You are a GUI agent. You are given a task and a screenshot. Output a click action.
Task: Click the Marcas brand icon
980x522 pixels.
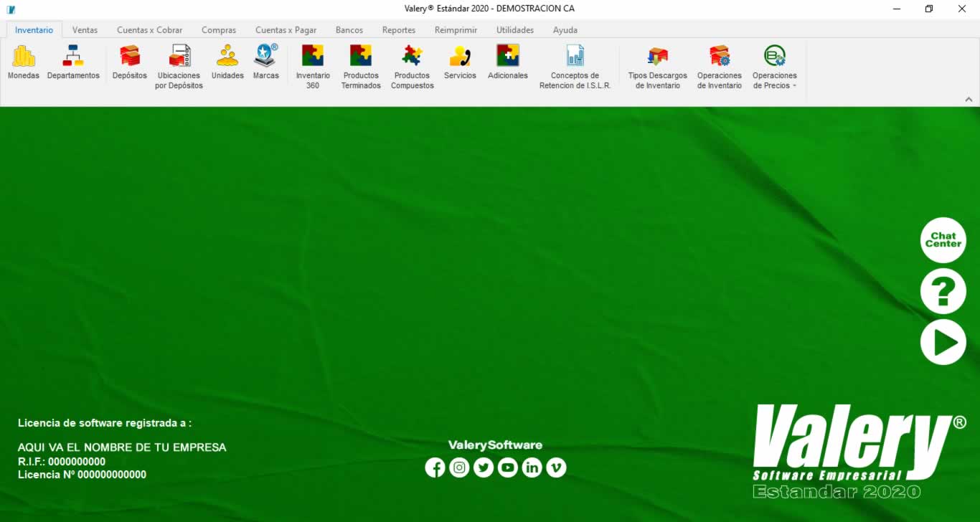(x=265, y=57)
